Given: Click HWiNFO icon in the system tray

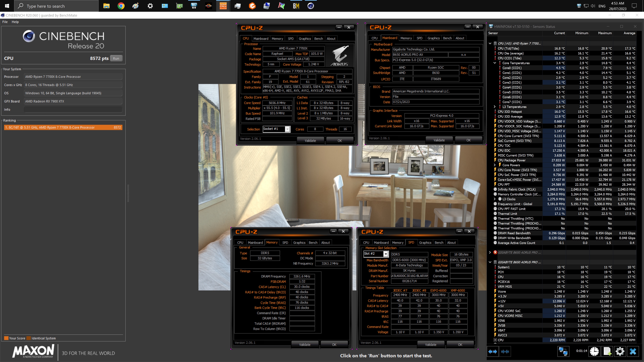Looking at the screenshot, I should (579, 6).
